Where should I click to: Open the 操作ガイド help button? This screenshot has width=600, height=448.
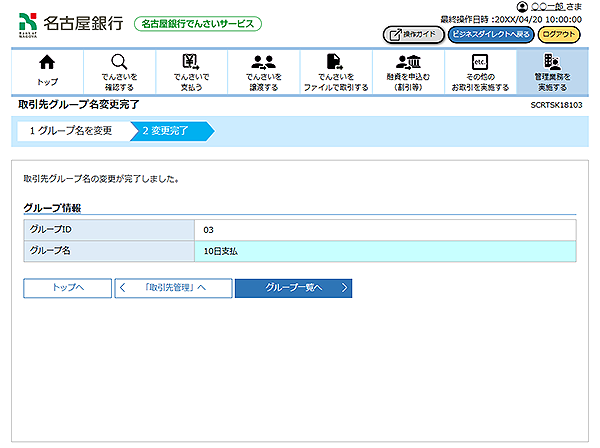412,34
